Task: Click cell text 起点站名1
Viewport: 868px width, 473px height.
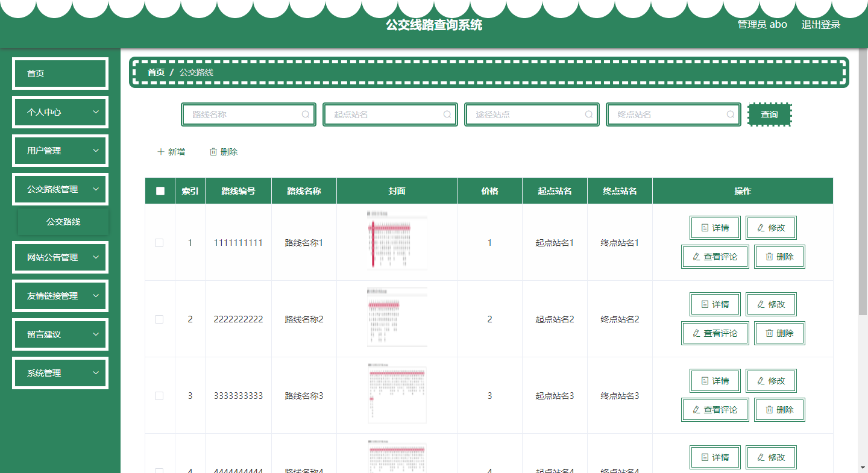Action: pyautogui.click(x=555, y=243)
